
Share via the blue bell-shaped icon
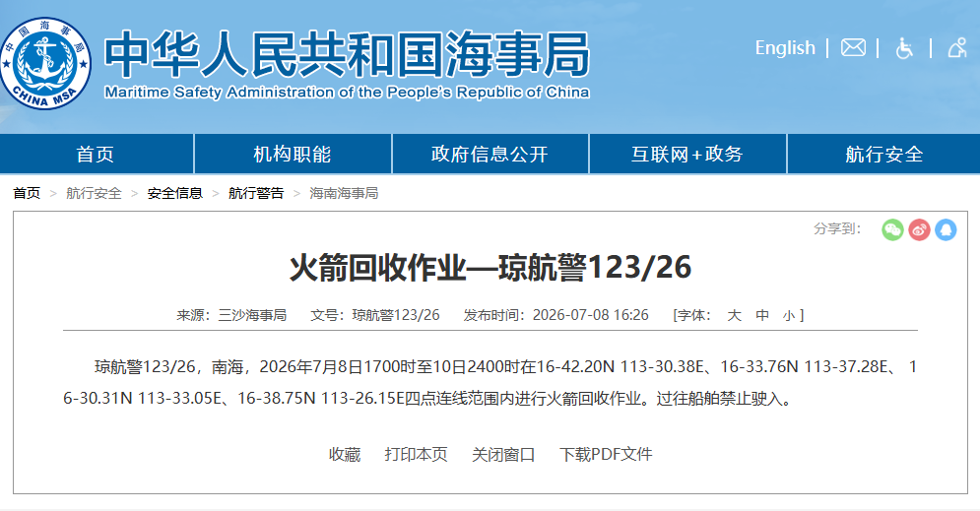coord(946,229)
